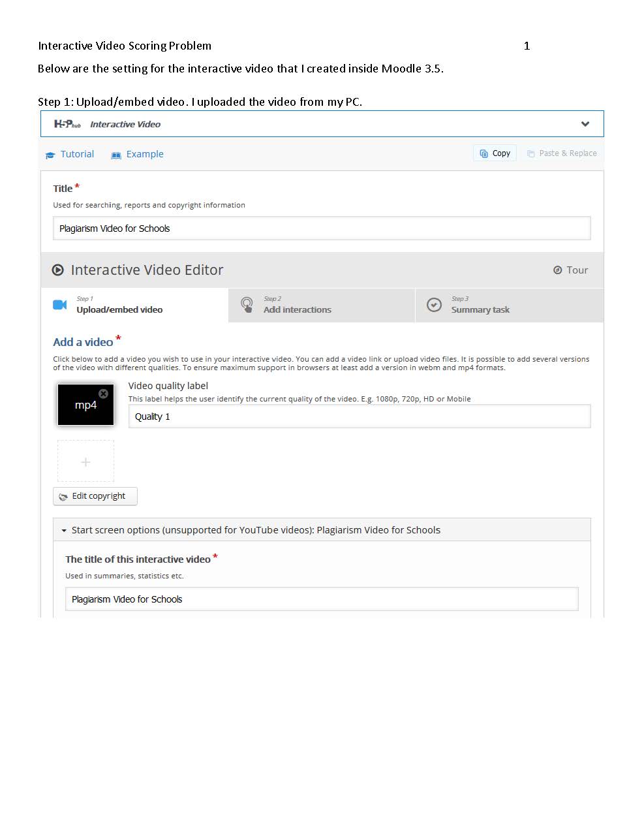Image resolution: width=644 pixels, height=833 pixels.
Task: Click the Edit copyright handshake icon
Action: [x=63, y=497]
